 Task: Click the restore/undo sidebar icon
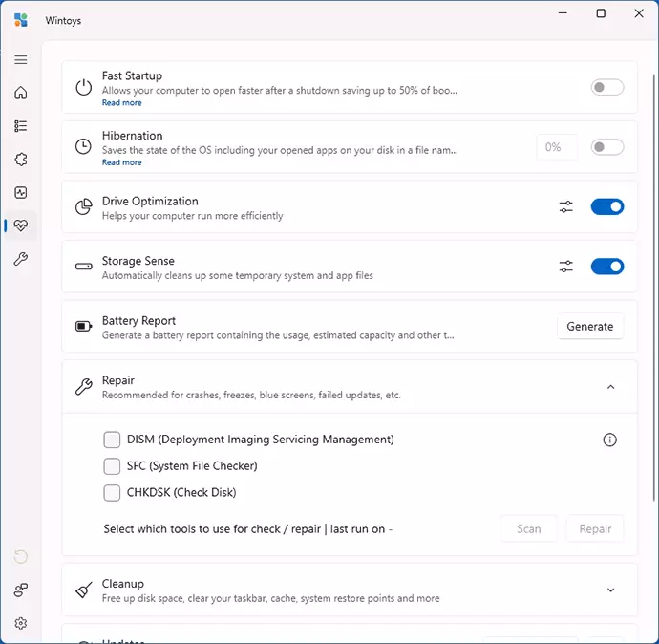coord(21,556)
